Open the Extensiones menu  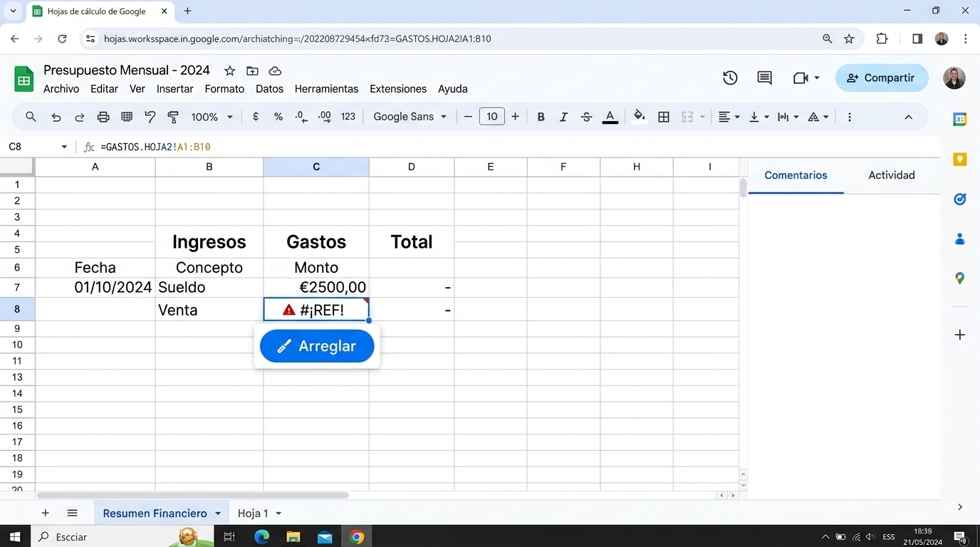tap(398, 89)
